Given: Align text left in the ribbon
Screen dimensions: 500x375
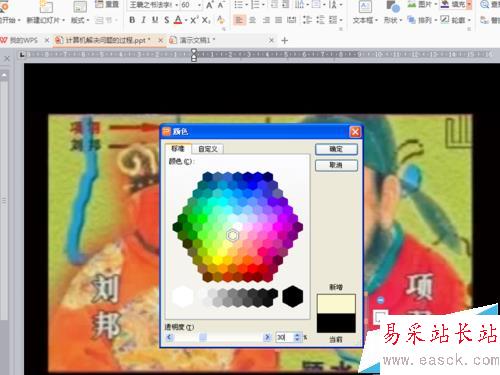Looking at the screenshot, I should pos(239,20).
